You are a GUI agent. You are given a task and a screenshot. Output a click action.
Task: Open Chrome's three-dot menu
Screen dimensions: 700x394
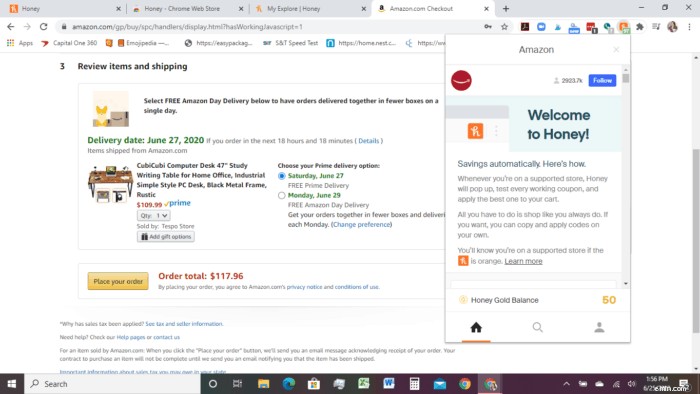point(689,27)
